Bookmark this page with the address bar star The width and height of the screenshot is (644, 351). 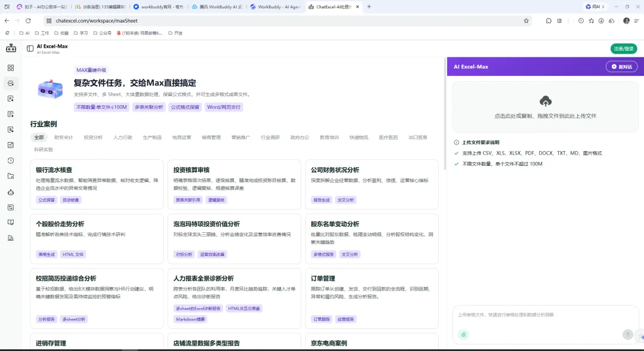526,20
